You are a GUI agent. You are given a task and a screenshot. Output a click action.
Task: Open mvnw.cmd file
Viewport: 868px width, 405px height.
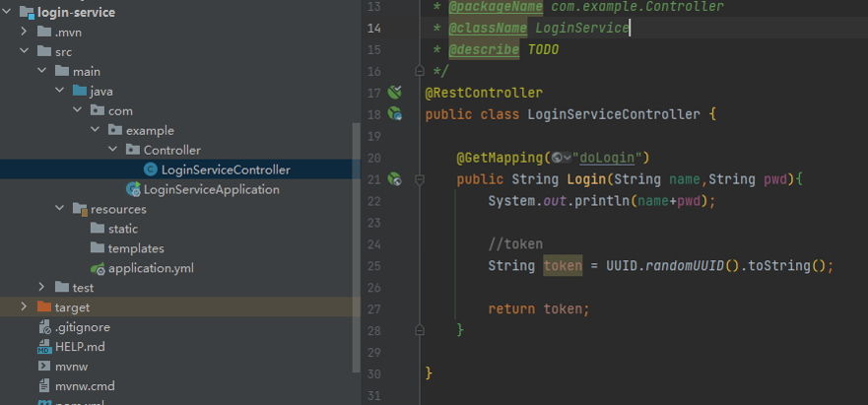coord(86,386)
